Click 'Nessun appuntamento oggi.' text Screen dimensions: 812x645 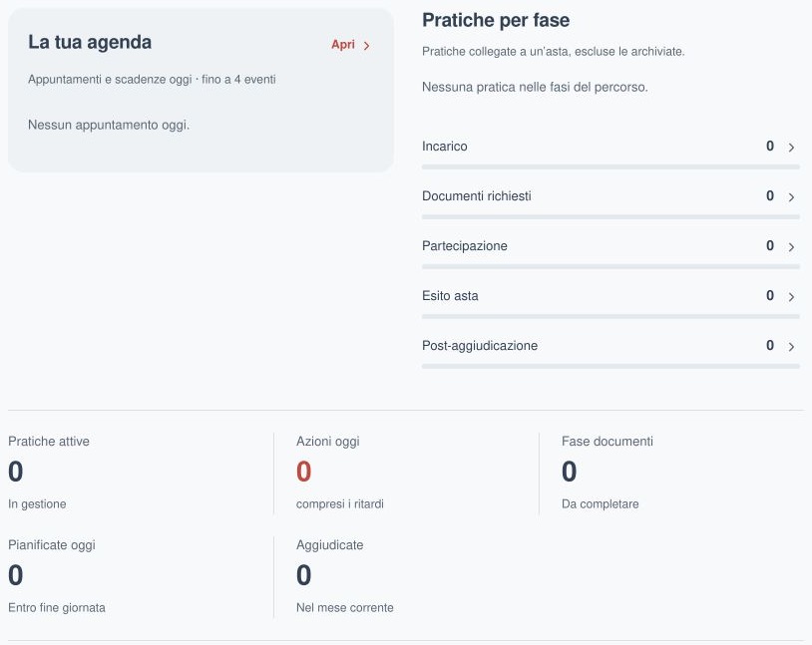pyautogui.click(x=109, y=125)
